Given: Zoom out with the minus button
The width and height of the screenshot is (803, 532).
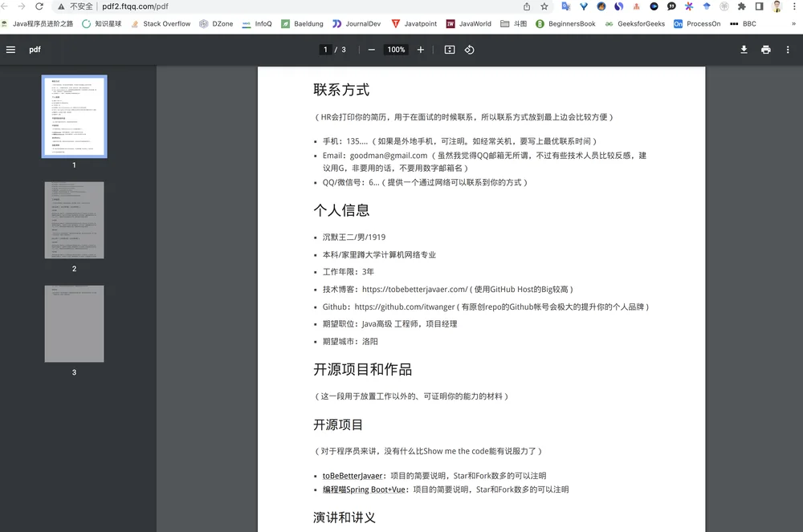Looking at the screenshot, I should coord(372,50).
